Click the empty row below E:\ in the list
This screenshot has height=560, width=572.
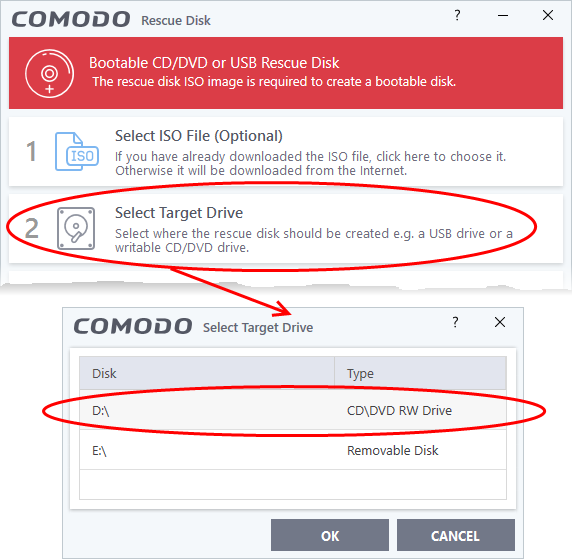(x=293, y=484)
